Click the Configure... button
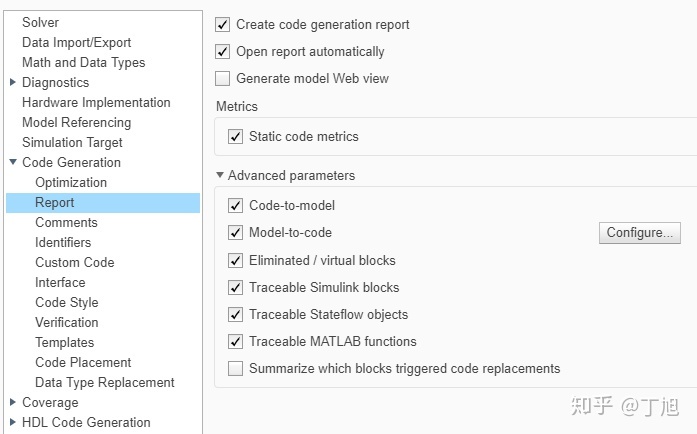Viewport: 697px width, 434px height. (x=640, y=232)
